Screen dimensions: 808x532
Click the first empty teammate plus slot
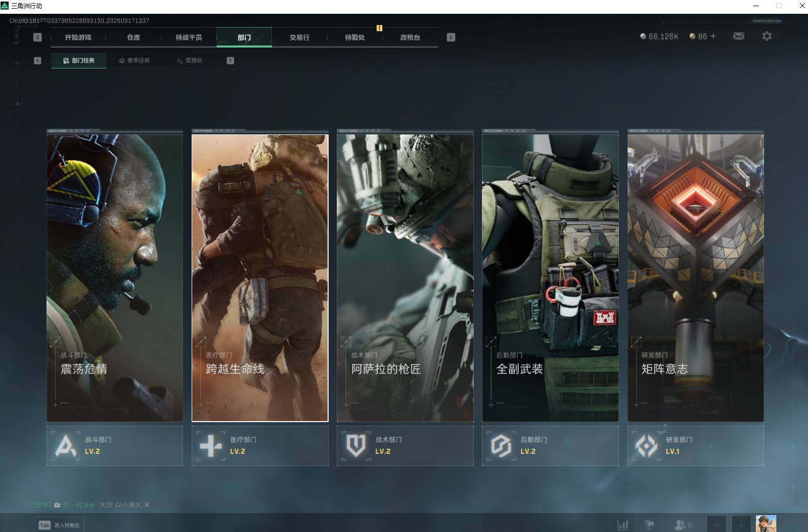(x=716, y=524)
